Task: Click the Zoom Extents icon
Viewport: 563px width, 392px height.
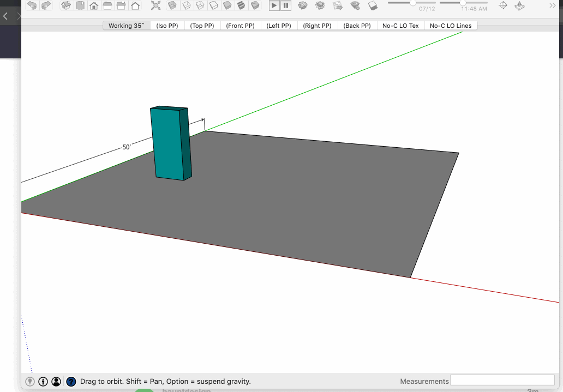Action: (x=156, y=5)
